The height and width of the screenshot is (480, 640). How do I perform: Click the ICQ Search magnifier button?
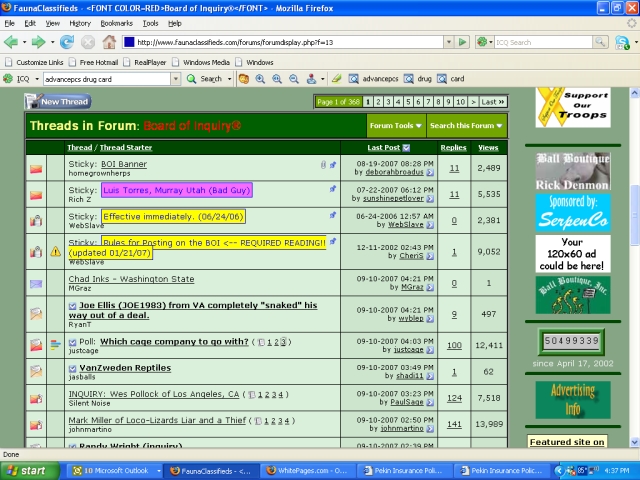600,42
